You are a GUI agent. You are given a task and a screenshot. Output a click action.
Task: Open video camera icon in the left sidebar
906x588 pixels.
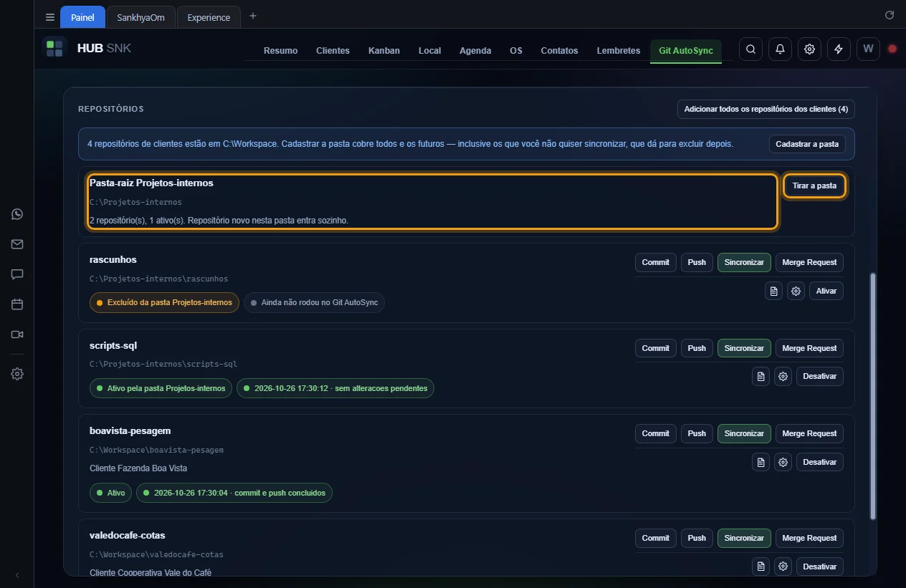click(x=17, y=334)
